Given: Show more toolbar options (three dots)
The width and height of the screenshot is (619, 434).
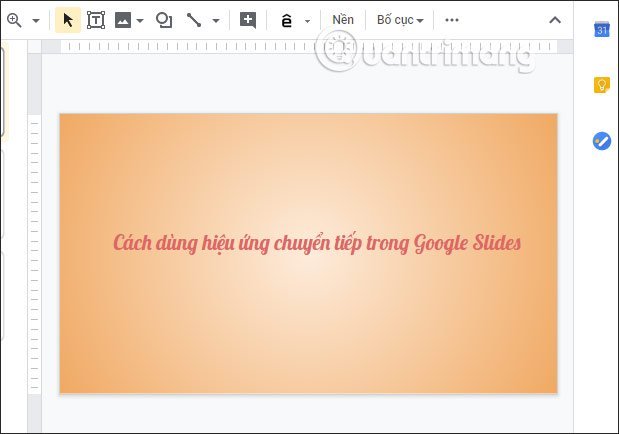Looking at the screenshot, I should 452,20.
